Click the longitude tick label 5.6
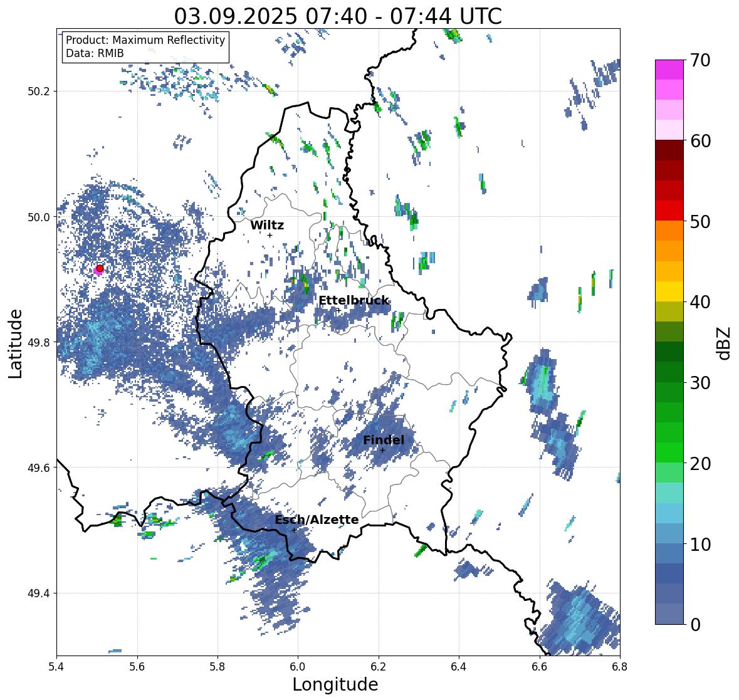 (137, 666)
